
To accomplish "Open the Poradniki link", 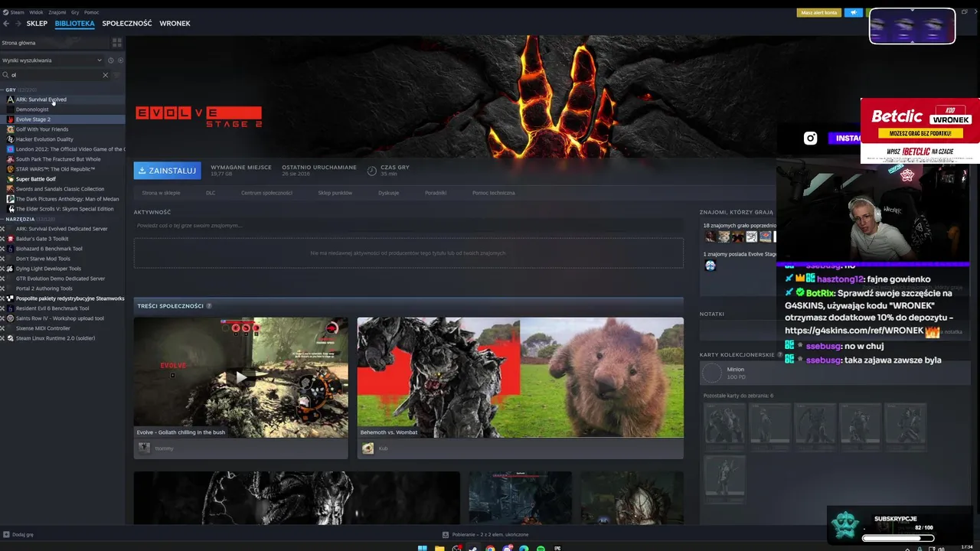I will coord(436,193).
